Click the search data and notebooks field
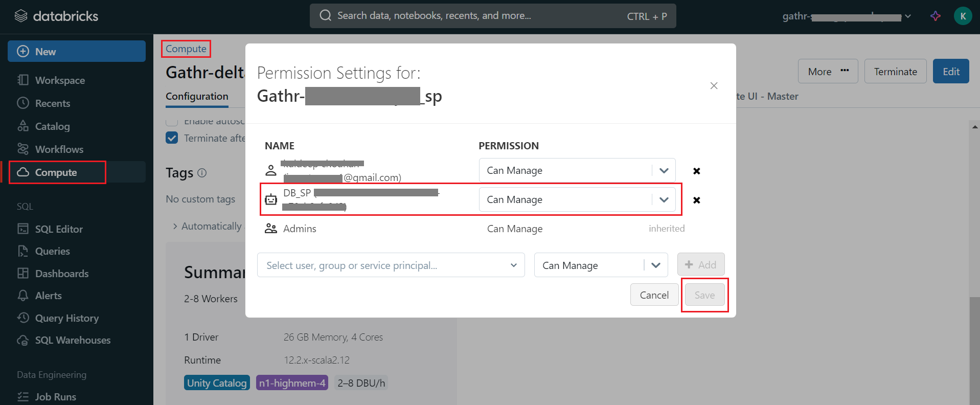980x405 pixels. click(x=493, y=16)
